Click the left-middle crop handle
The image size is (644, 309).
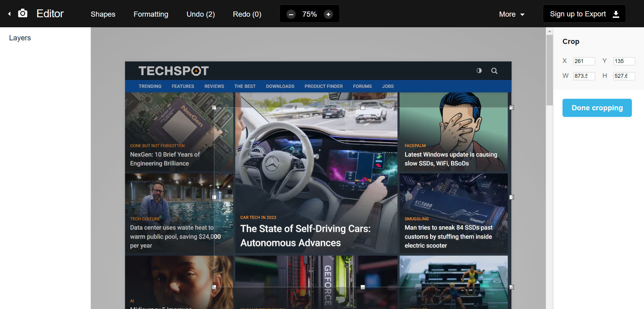pos(214,197)
